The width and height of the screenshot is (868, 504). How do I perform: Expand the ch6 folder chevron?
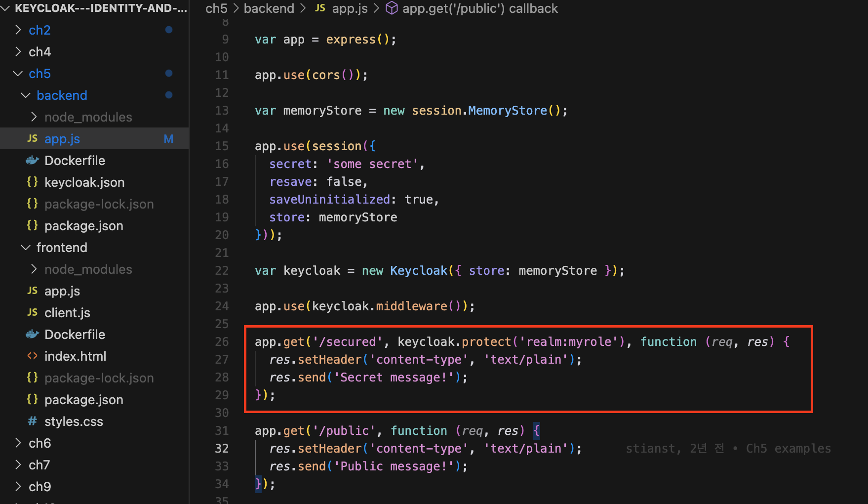pyautogui.click(x=18, y=443)
